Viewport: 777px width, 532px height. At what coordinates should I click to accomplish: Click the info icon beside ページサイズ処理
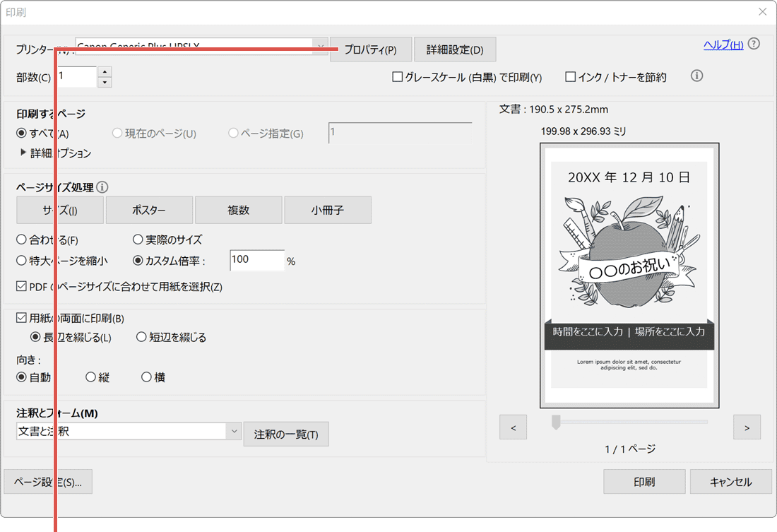click(x=103, y=187)
